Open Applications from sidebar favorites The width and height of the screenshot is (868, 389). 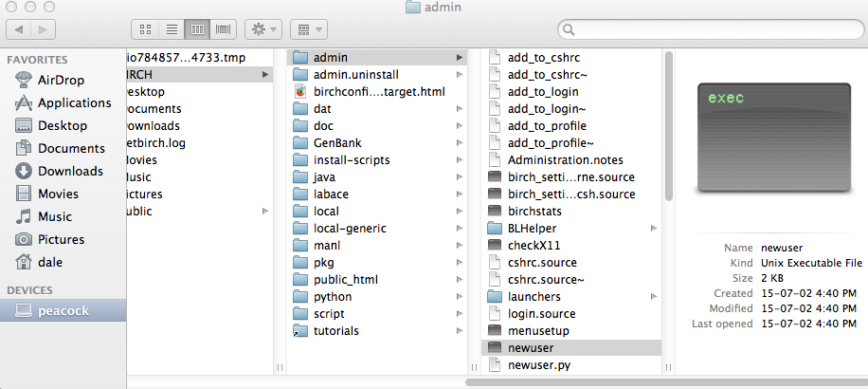tap(74, 102)
